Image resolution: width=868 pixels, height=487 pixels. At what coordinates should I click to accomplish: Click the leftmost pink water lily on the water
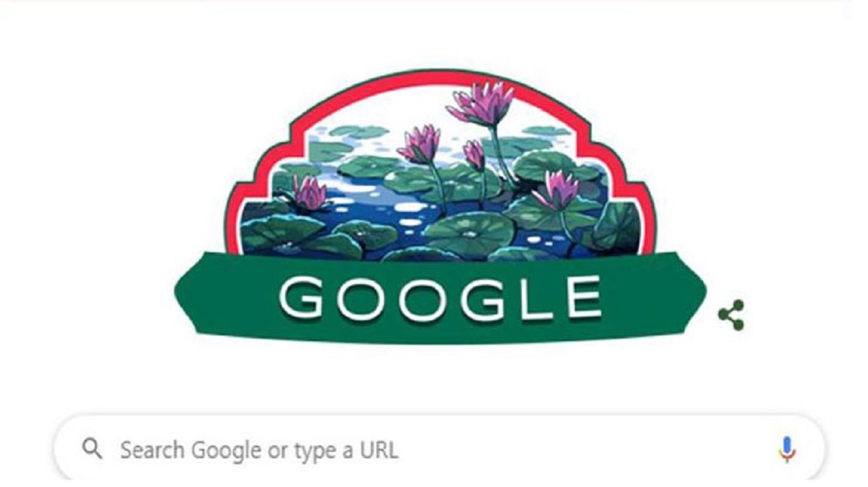point(310,192)
